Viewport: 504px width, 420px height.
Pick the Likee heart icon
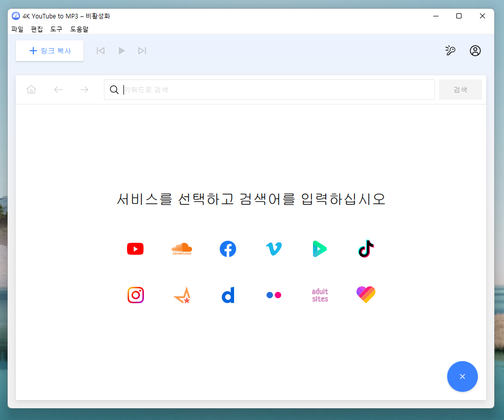coord(366,295)
